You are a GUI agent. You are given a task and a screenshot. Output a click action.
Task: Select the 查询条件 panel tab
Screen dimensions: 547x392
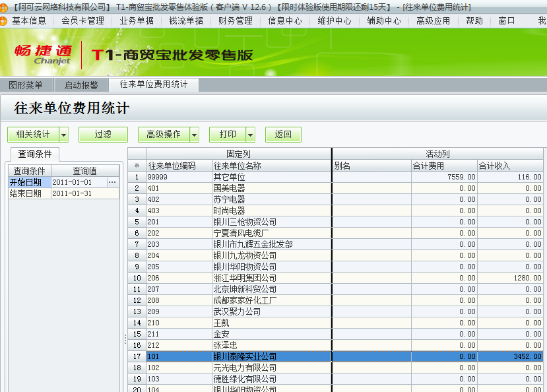(35, 154)
